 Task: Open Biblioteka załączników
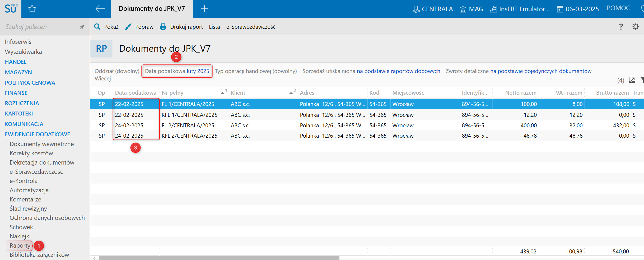(x=39, y=255)
